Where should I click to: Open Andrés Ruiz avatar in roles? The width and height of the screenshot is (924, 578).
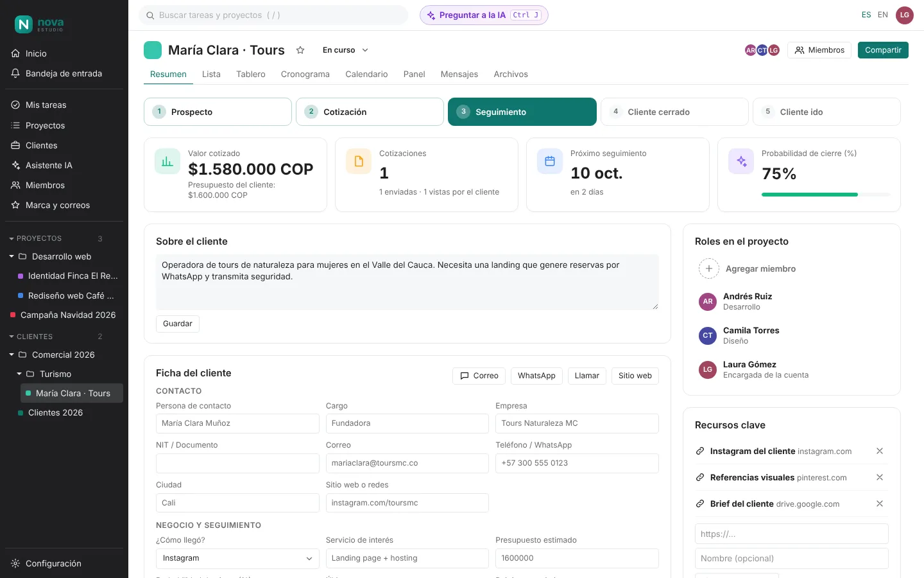[x=708, y=301]
